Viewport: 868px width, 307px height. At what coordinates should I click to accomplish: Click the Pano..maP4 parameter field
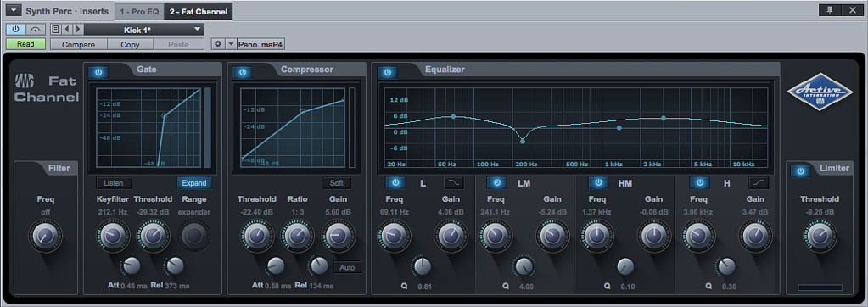(261, 44)
